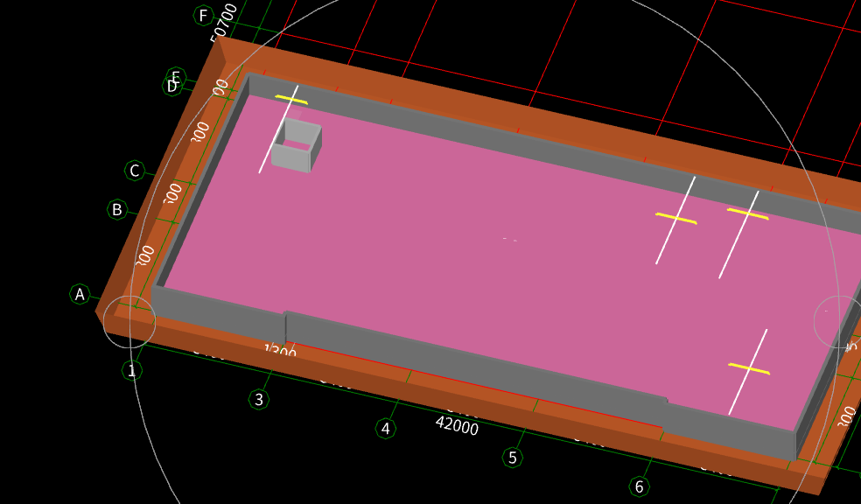Screen dimensions: 861x504
Task: Click grid axis bubble 3
Action: point(259,399)
